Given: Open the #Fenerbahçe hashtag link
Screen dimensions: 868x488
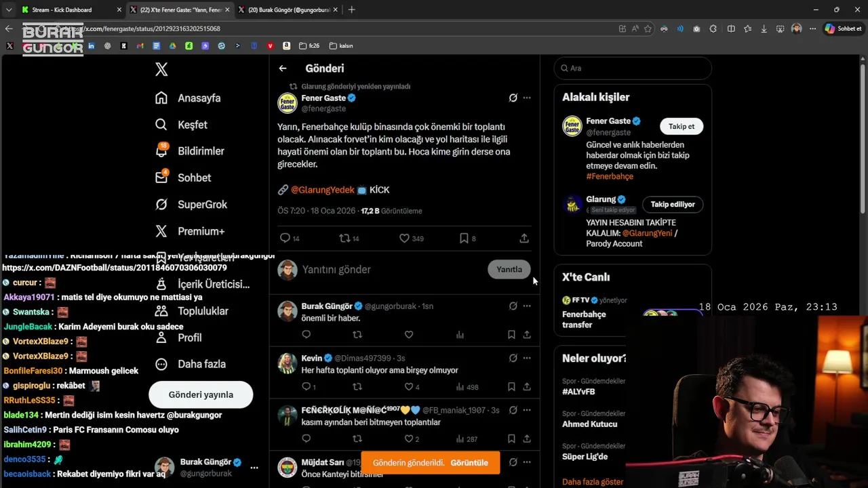Looking at the screenshot, I should click(610, 176).
